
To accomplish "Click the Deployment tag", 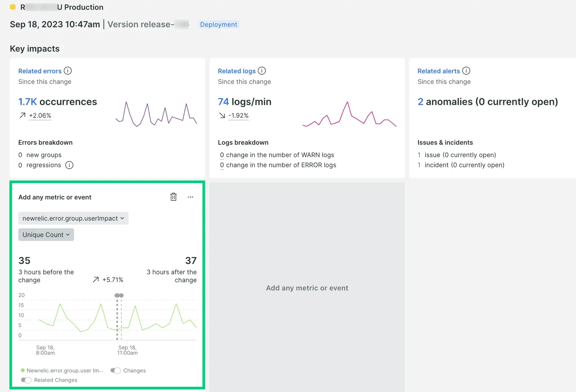I will (219, 24).
